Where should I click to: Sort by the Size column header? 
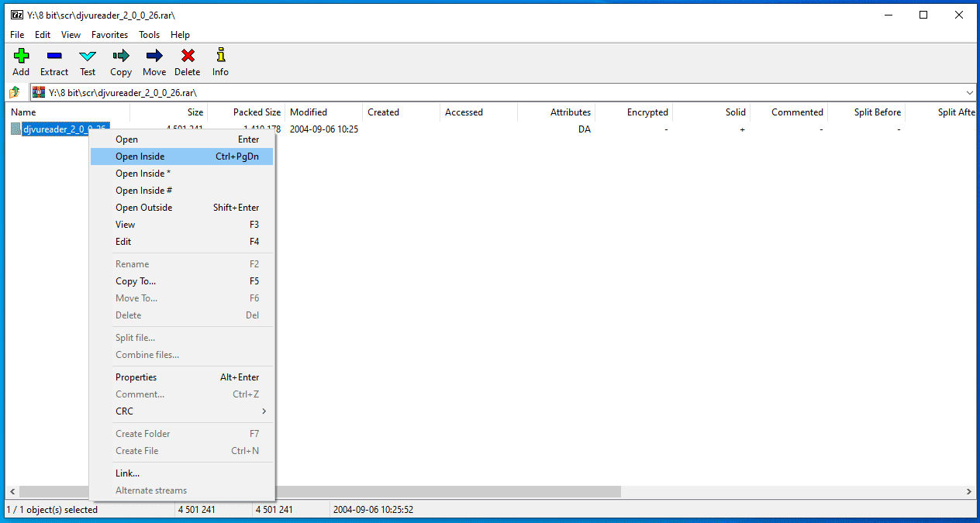pyautogui.click(x=168, y=112)
